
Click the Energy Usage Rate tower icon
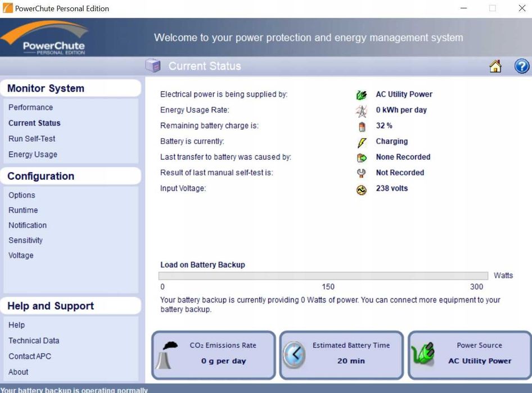362,111
